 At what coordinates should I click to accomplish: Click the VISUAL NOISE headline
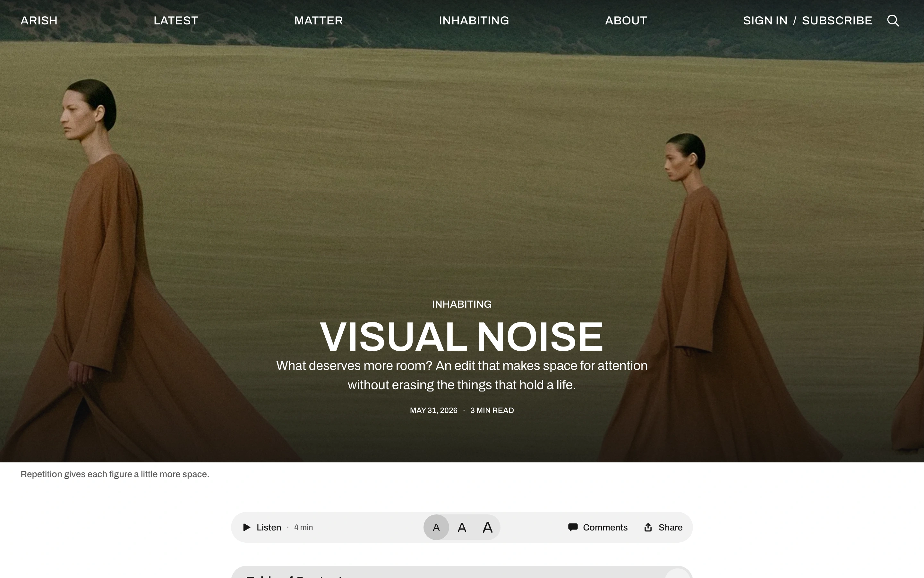462,337
